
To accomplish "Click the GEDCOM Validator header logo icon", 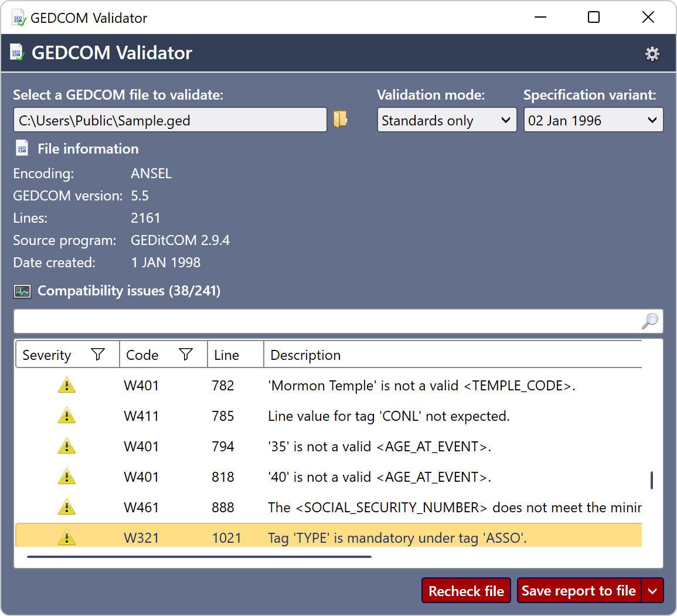I will pos(17,52).
